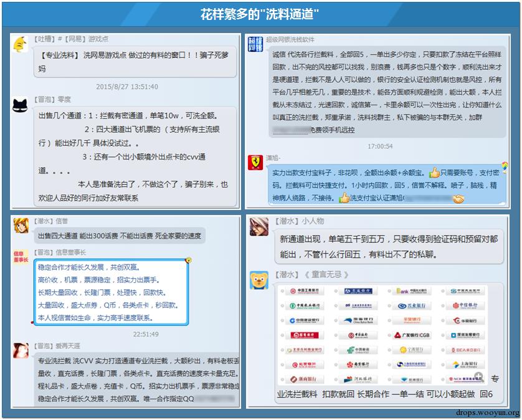Click the Ferrari logo avatar of 潇旭
The height and width of the screenshot is (420, 522).
tap(256, 163)
